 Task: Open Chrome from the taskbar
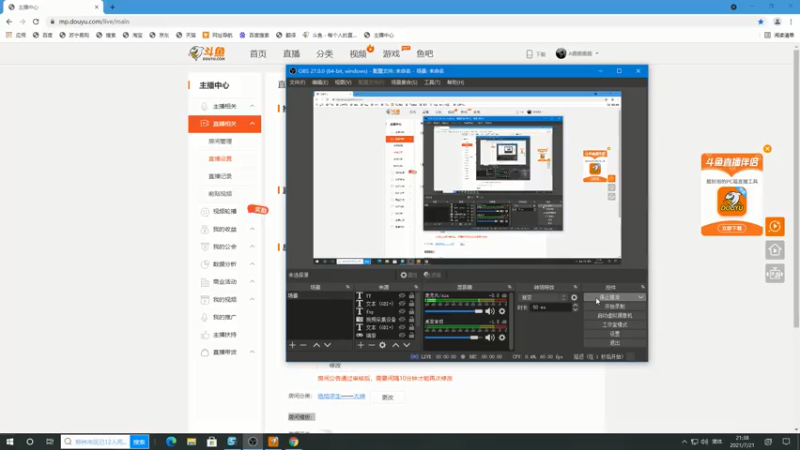click(x=293, y=442)
